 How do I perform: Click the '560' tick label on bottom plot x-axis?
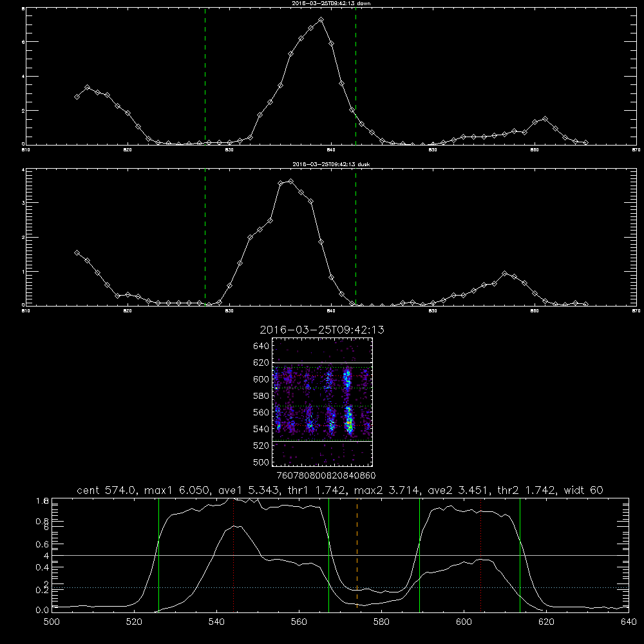click(x=299, y=622)
